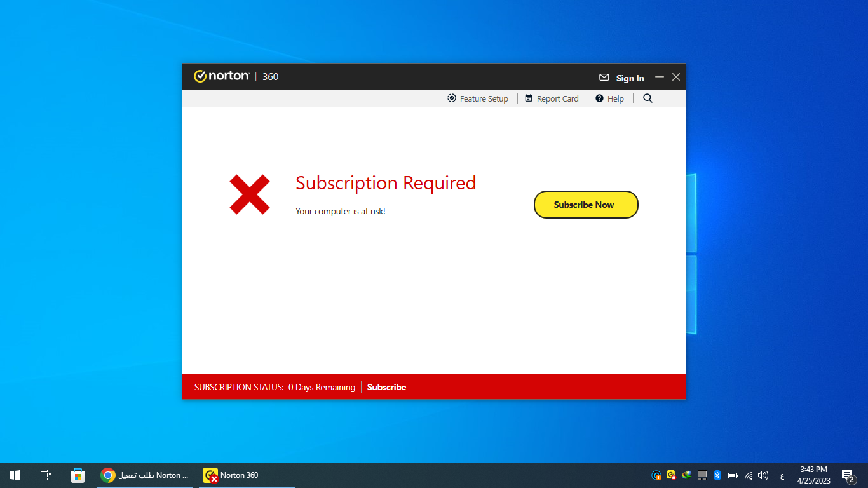This screenshot has width=868, height=488.
Task: Click the Subscribe Now yellow button
Action: pyautogui.click(x=586, y=205)
